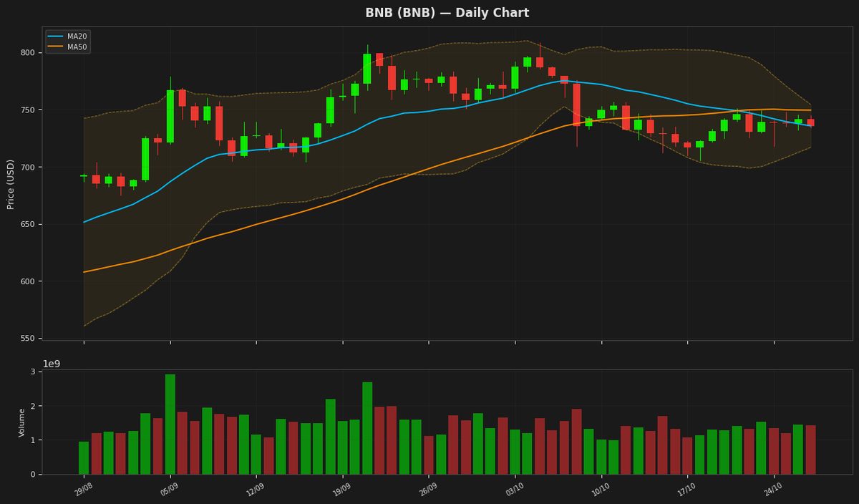
Task: Select the 26/09 date label
Action: [x=428, y=489]
